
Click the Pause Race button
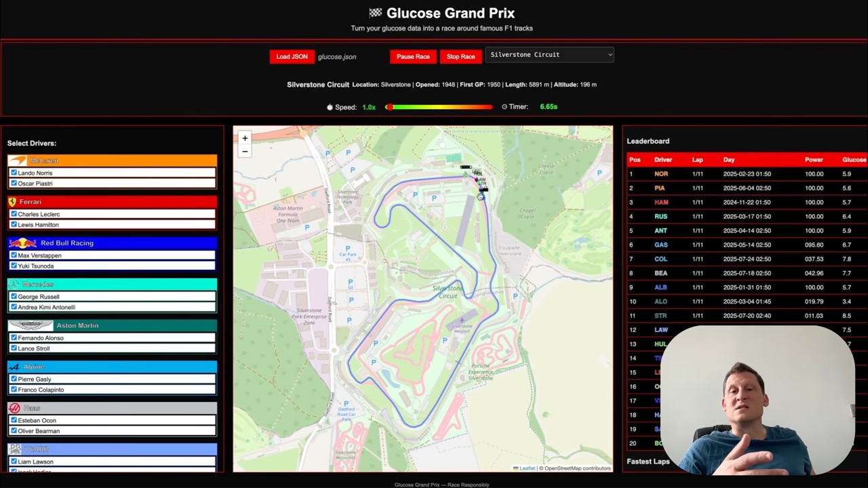tap(413, 57)
